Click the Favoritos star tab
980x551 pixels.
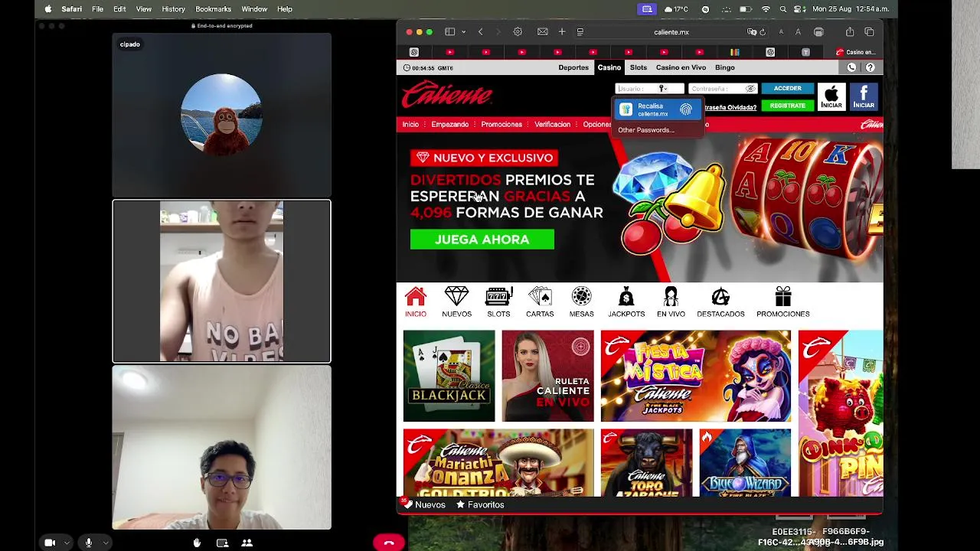pos(480,505)
